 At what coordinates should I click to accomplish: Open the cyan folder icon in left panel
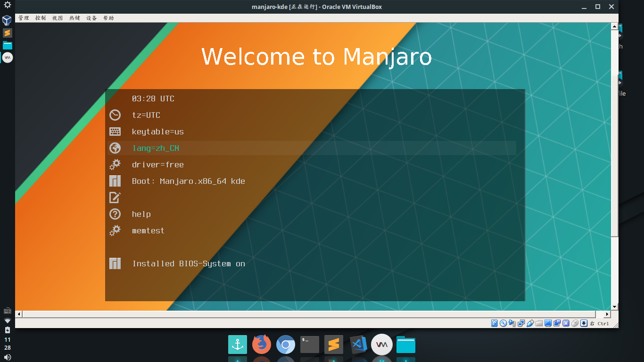(x=7, y=45)
